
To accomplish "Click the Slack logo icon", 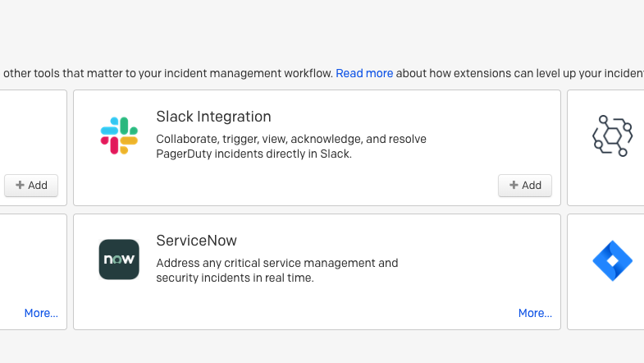I will click(119, 136).
